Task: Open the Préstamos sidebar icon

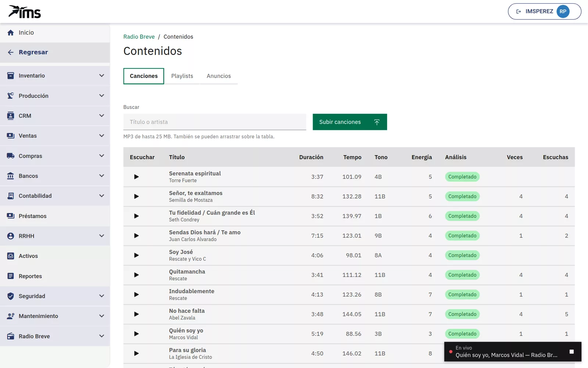Action: 11,216
